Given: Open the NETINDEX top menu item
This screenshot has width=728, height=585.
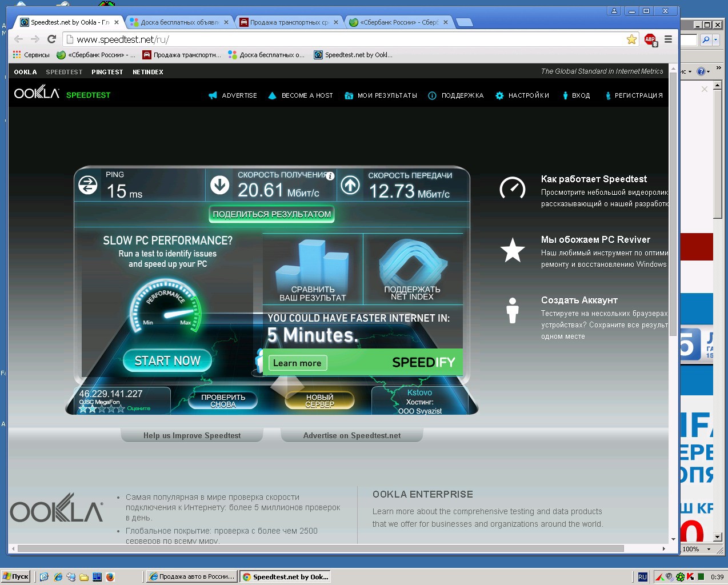Looking at the screenshot, I should [148, 72].
